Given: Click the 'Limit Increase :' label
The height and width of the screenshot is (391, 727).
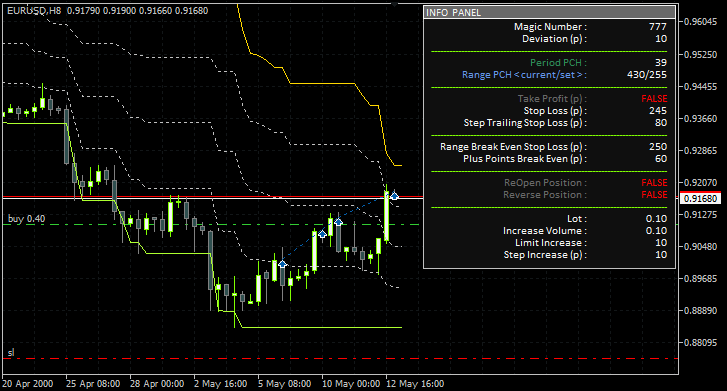Looking at the screenshot, I should point(551,243).
